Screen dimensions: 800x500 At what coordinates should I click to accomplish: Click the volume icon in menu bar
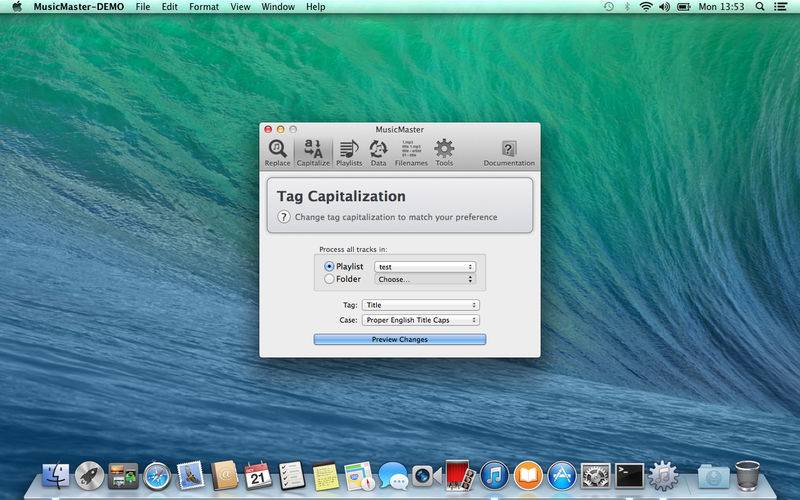664,7
